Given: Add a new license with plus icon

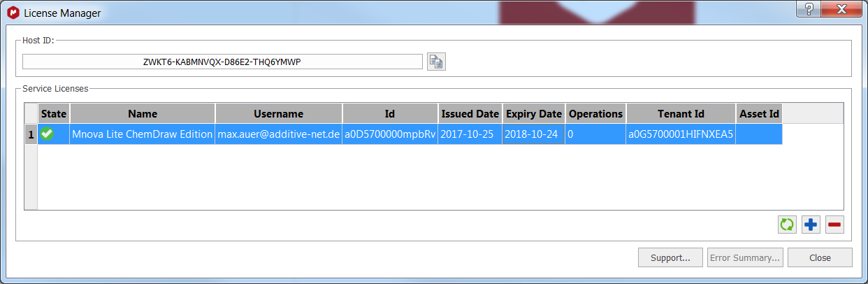Looking at the screenshot, I should coord(811,225).
